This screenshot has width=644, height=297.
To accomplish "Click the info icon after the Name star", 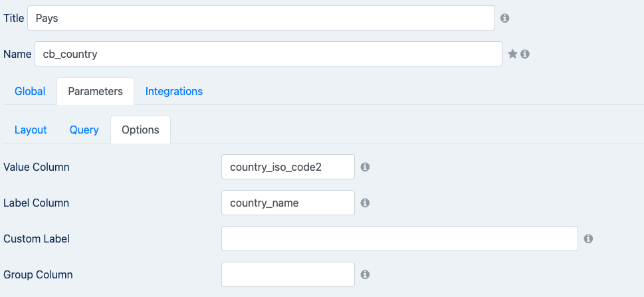I will pos(525,54).
